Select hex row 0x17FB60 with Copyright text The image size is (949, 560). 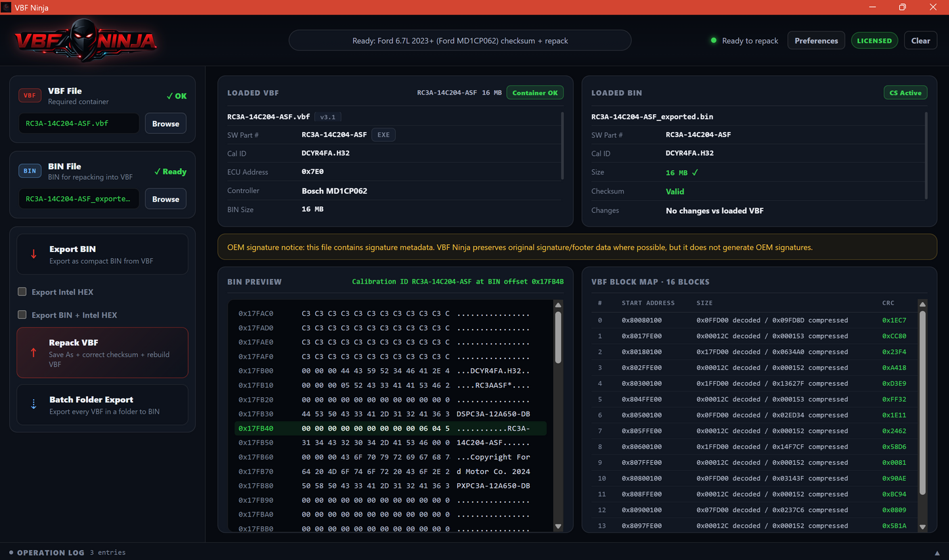390,457
